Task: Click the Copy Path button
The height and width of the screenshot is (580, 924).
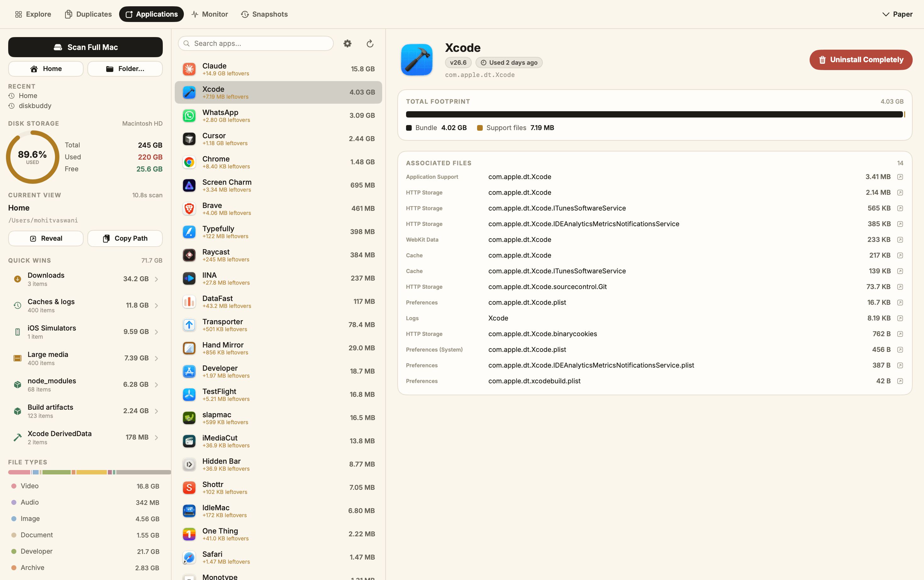Action: coord(125,238)
